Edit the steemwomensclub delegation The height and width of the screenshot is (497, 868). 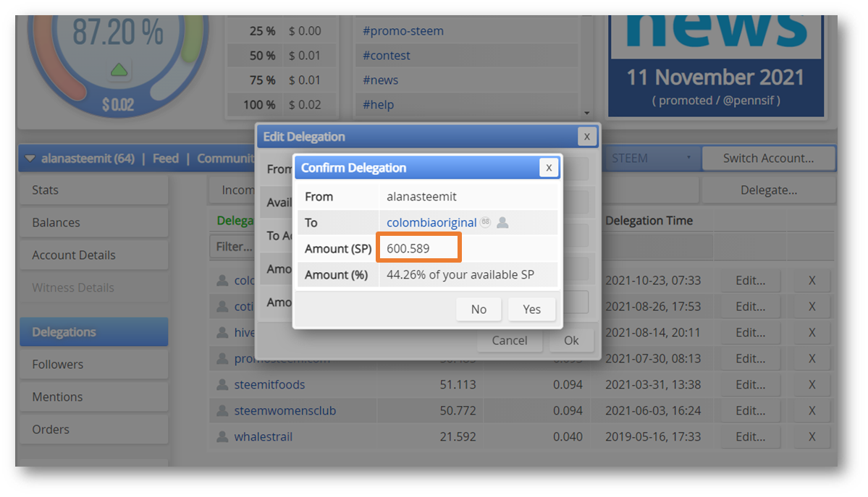(x=750, y=411)
